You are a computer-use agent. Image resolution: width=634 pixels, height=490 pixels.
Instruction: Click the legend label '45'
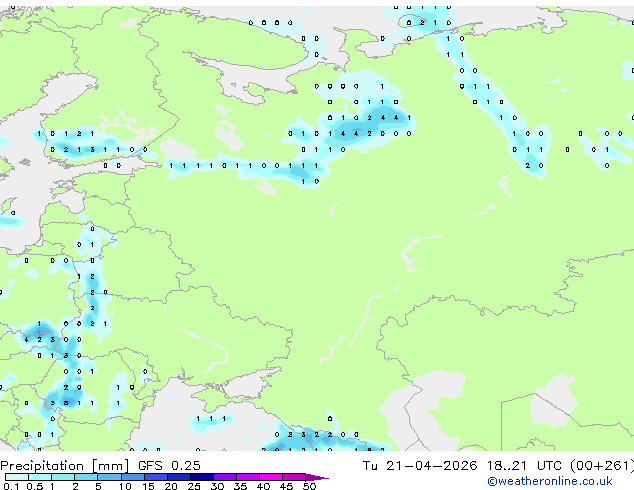coord(286,486)
